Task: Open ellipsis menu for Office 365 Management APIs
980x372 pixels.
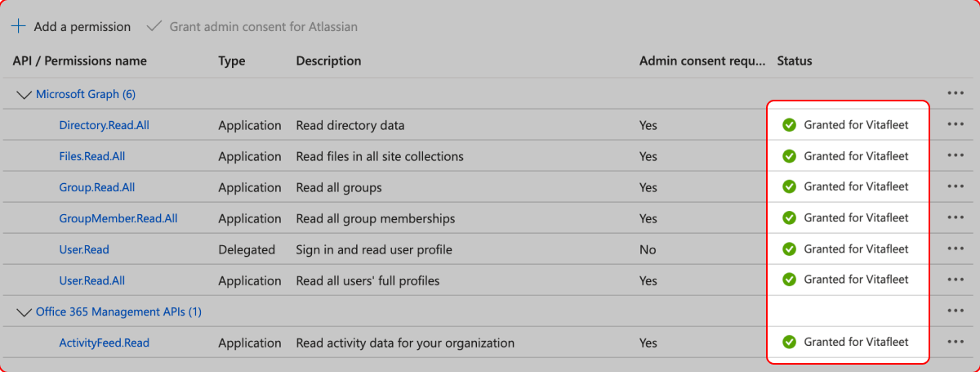Action: click(x=956, y=311)
